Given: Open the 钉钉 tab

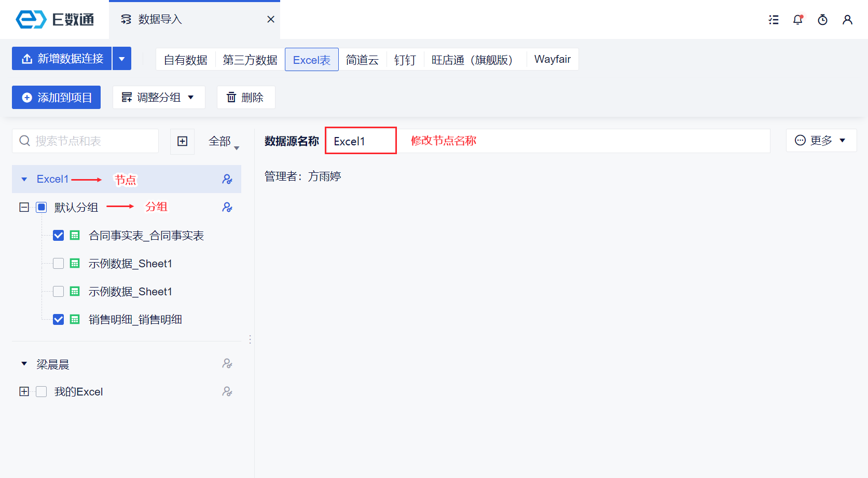Looking at the screenshot, I should [x=405, y=60].
